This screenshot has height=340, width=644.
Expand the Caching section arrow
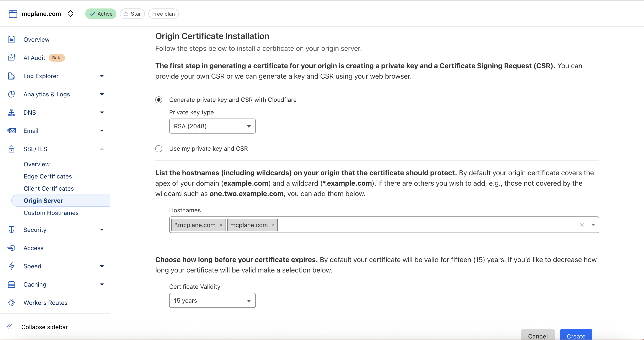[x=102, y=285]
